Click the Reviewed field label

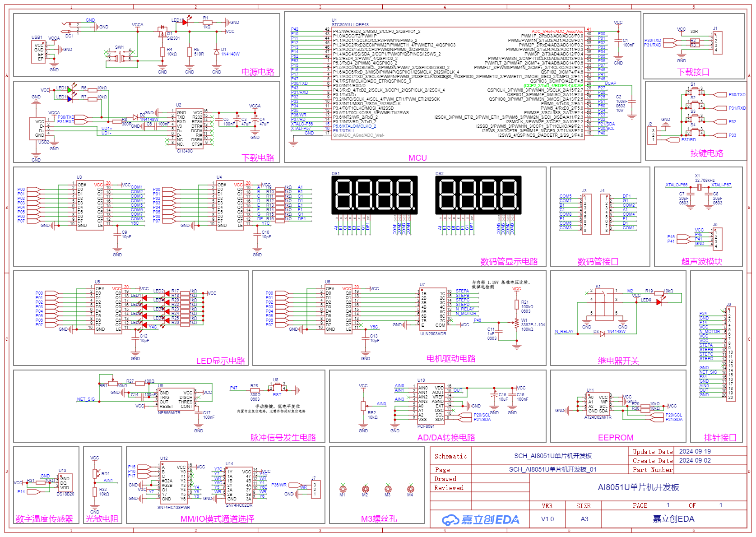(449, 488)
